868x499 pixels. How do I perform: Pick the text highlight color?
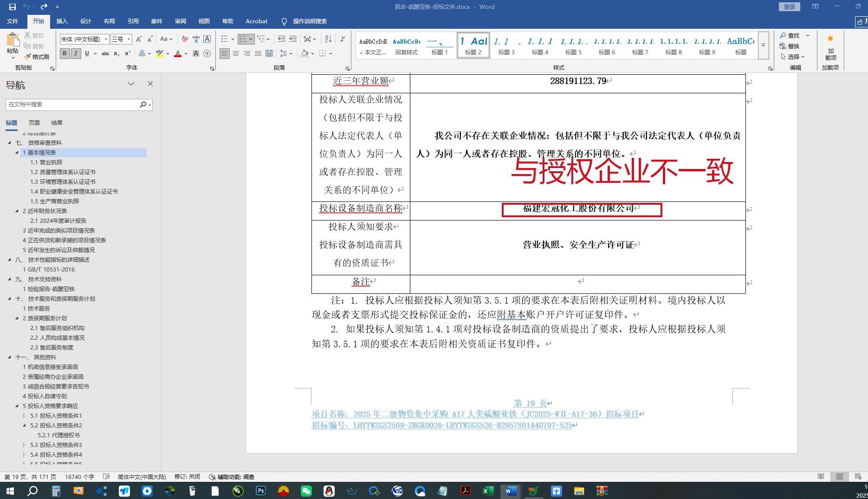pyautogui.click(x=160, y=54)
